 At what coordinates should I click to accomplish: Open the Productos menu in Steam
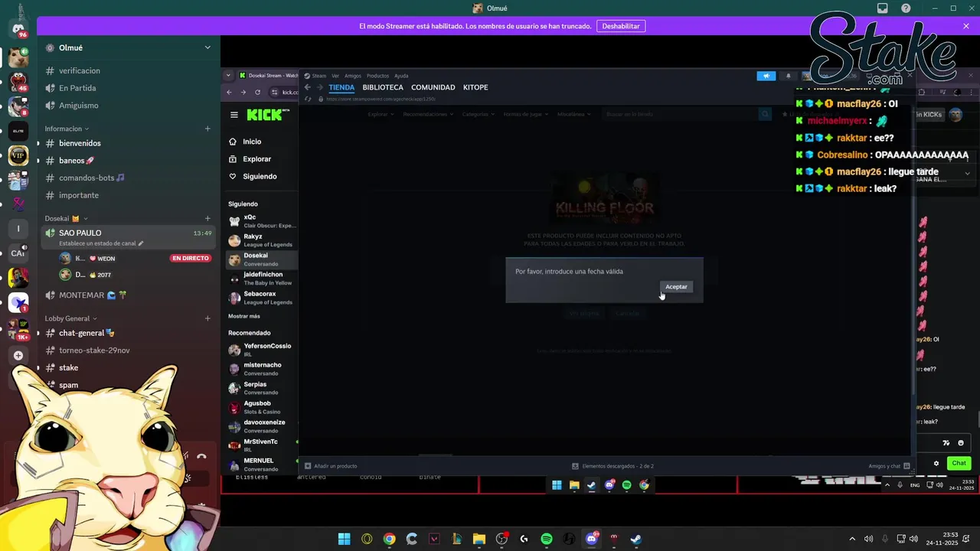tap(377, 76)
